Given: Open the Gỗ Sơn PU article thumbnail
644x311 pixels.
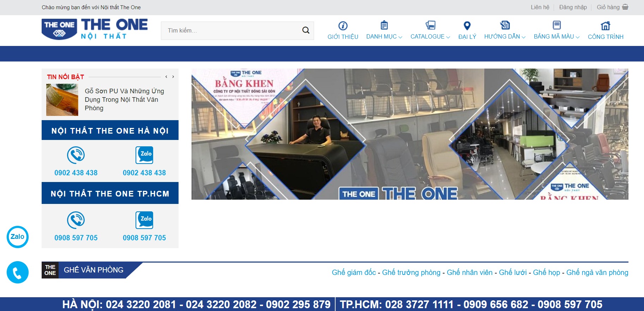Looking at the screenshot, I should [x=62, y=100].
